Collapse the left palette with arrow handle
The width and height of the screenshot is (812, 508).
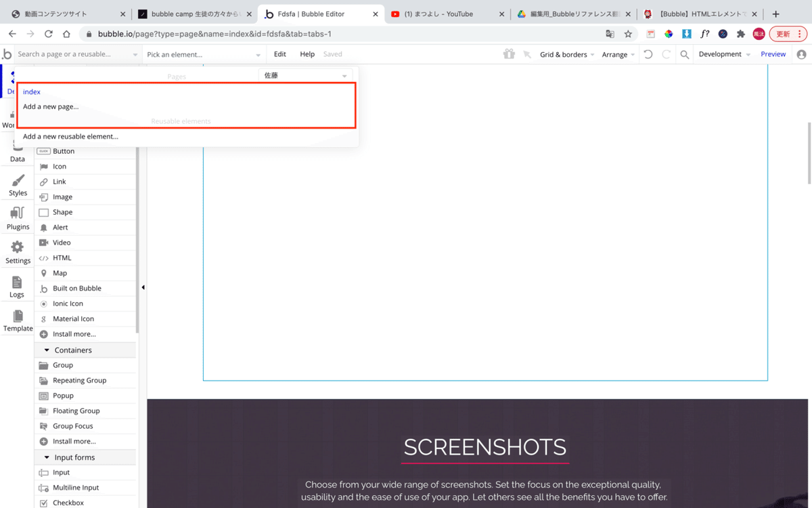tap(143, 288)
